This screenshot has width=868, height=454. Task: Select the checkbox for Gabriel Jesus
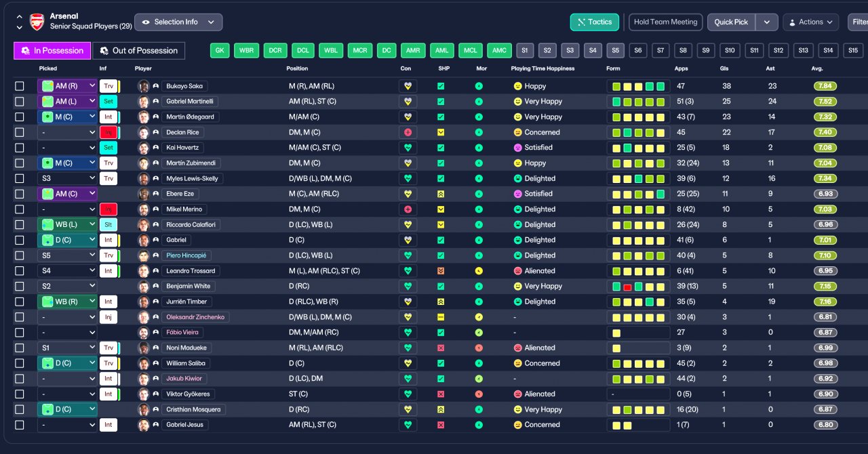(20, 425)
